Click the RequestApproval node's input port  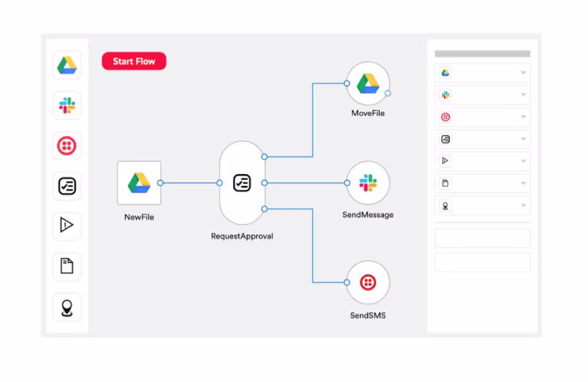[219, 183]
